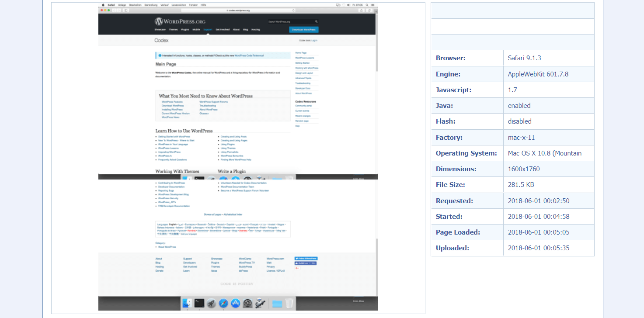Image resolution: width=644 pixels, height=318 pixels.
Task: Click the Trash icon in the bottom dock
Action: point(289,303)
